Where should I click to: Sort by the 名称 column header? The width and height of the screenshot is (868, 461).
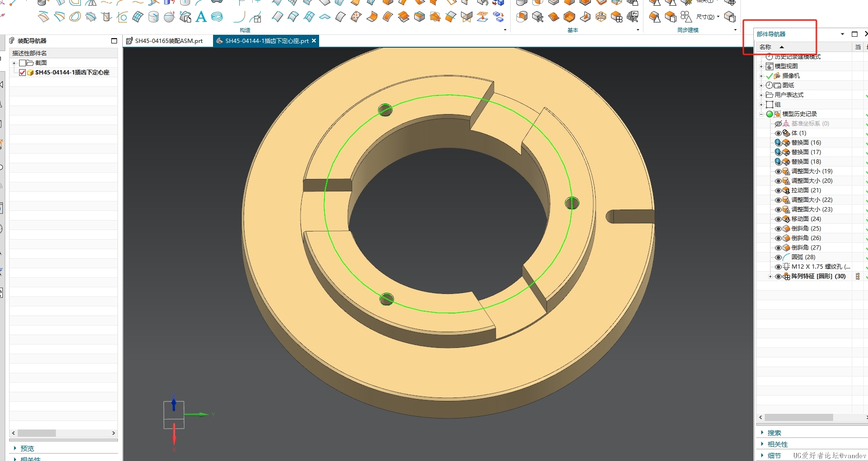point(804,47)
